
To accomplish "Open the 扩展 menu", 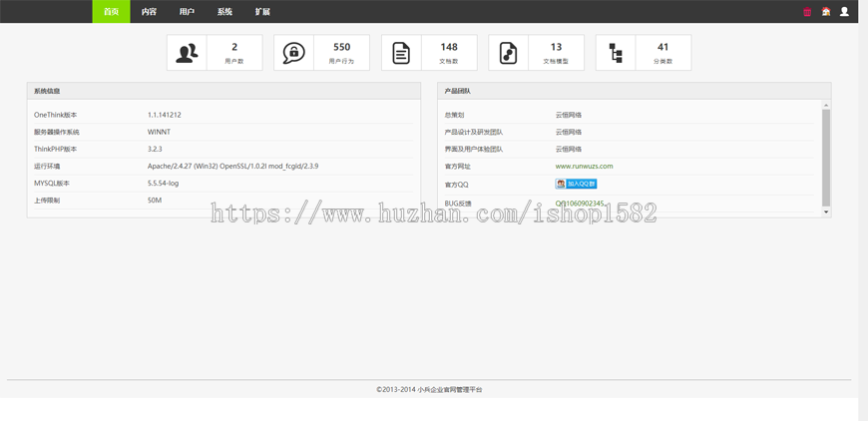I will coord(262,12).
